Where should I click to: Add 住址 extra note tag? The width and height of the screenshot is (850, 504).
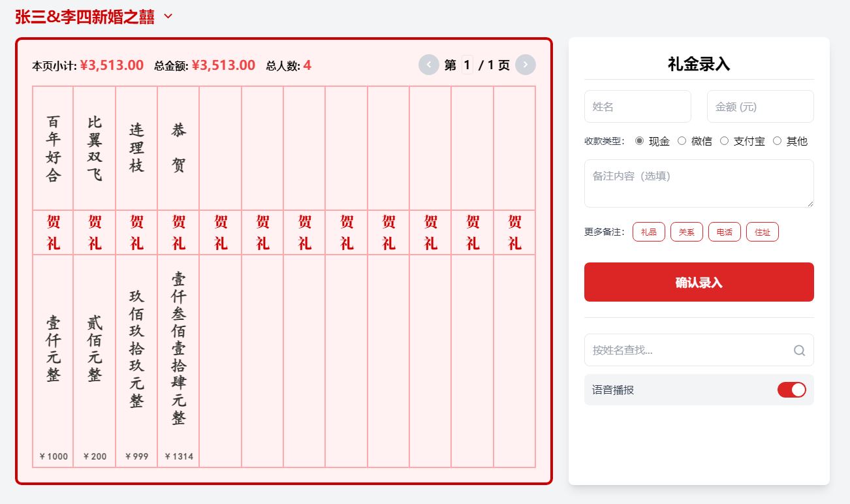[762, 232]
